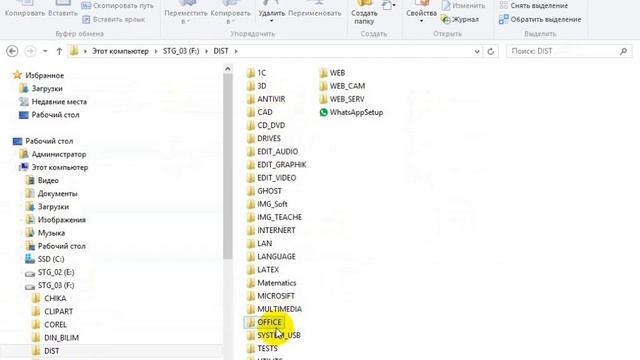Open 'COREL' folder in tree

point(49,324)
